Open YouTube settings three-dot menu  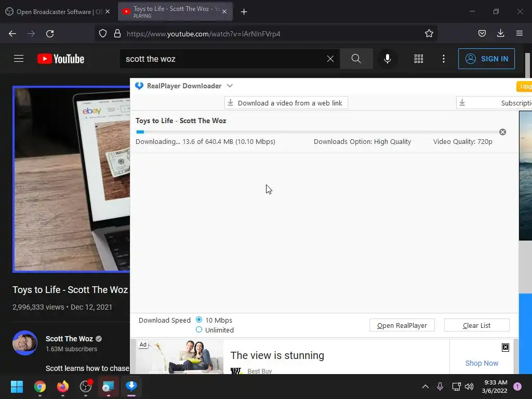(x=444, y=59)
